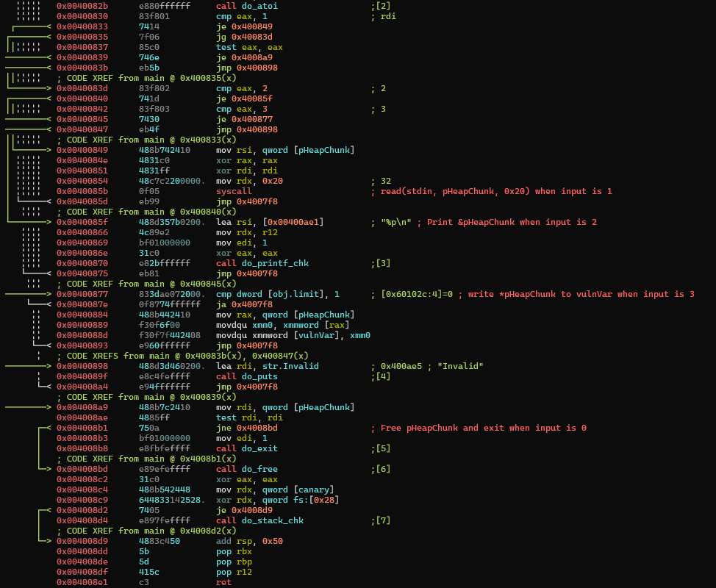This screenshot has width=716, height=588.
Task: Select the 'cmp eax, 2' instruction
Action: (x=242, y=88)
